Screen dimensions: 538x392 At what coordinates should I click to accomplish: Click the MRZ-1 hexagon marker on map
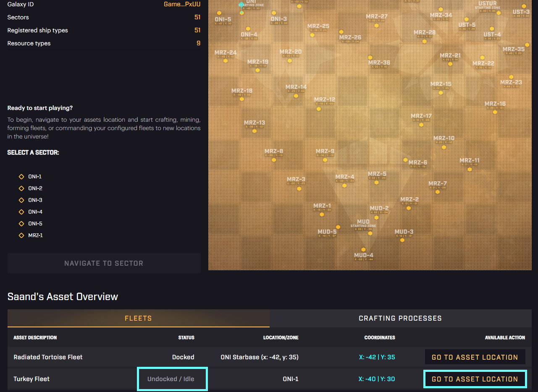pos(322,214)
